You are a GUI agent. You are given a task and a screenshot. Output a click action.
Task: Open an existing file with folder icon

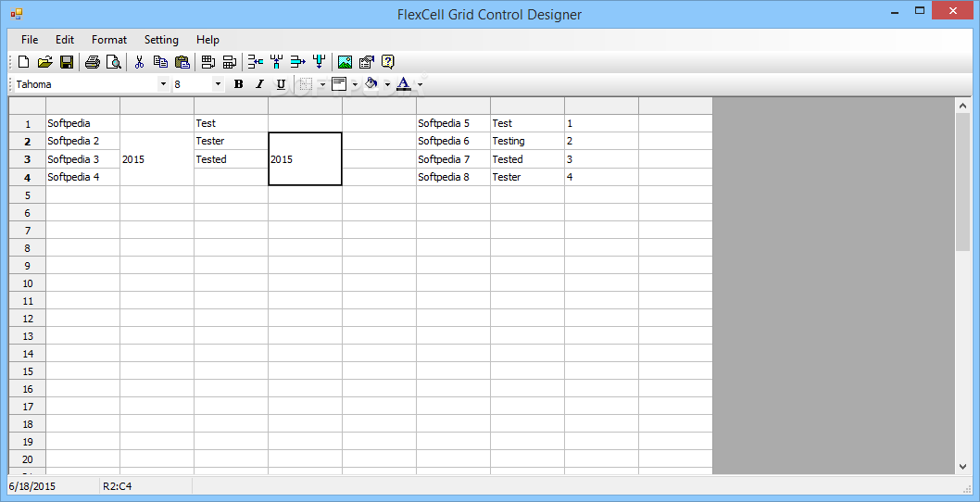pyautogui.click(x=45, y=62)
